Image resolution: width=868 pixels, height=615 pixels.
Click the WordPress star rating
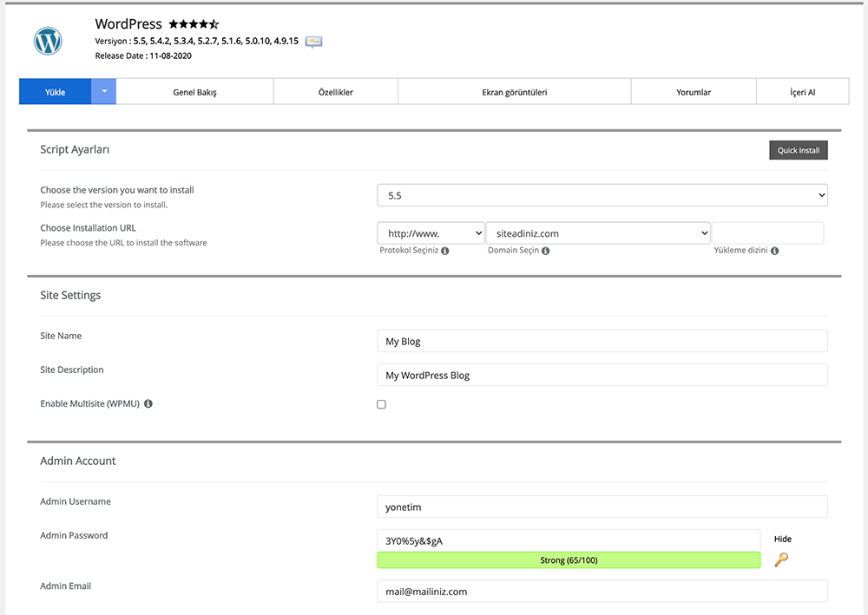194,23
